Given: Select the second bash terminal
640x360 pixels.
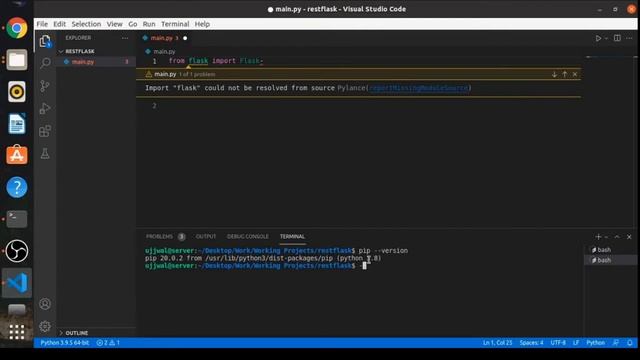Looking at the screenshot, I should (610, 260).
